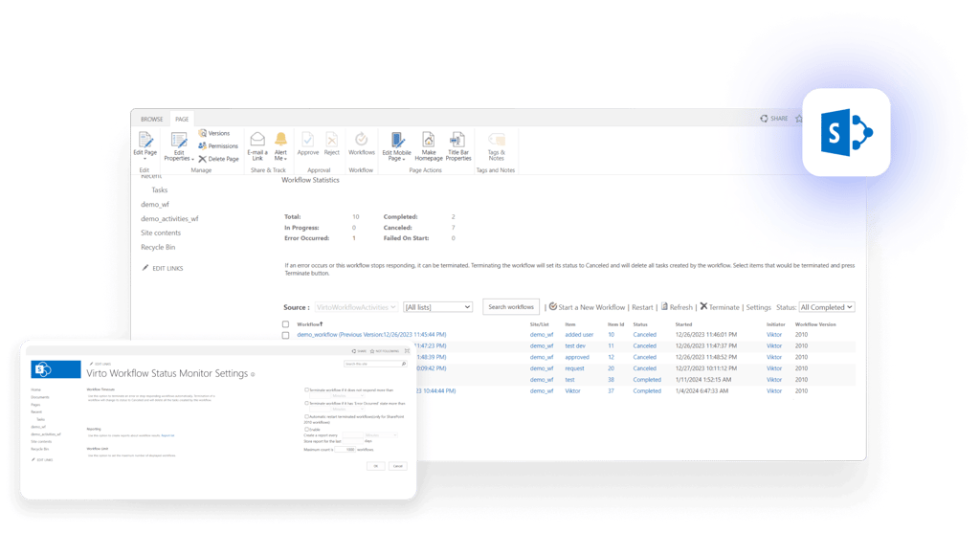Expand the Edit Page dropdown arrow
The width and height of the screenshot is (980, 533).
(145, 159)
